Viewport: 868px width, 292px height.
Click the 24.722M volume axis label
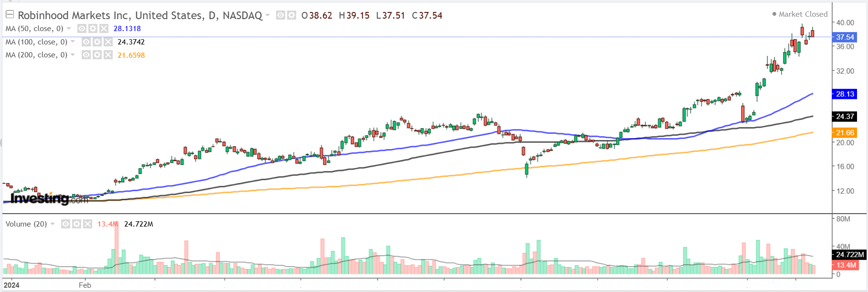pyautogui.click(x=850, y=255)
